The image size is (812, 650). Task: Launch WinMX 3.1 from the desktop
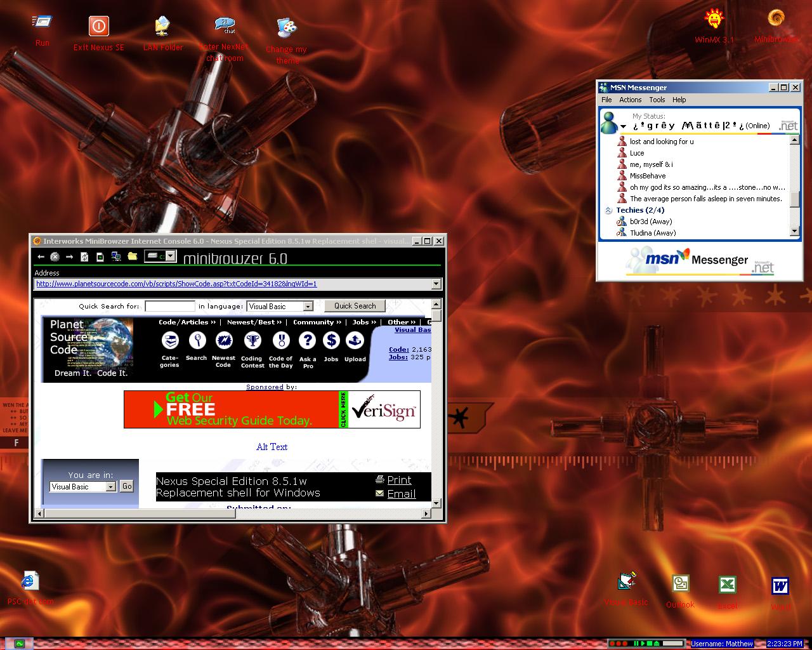coord(714,20)
